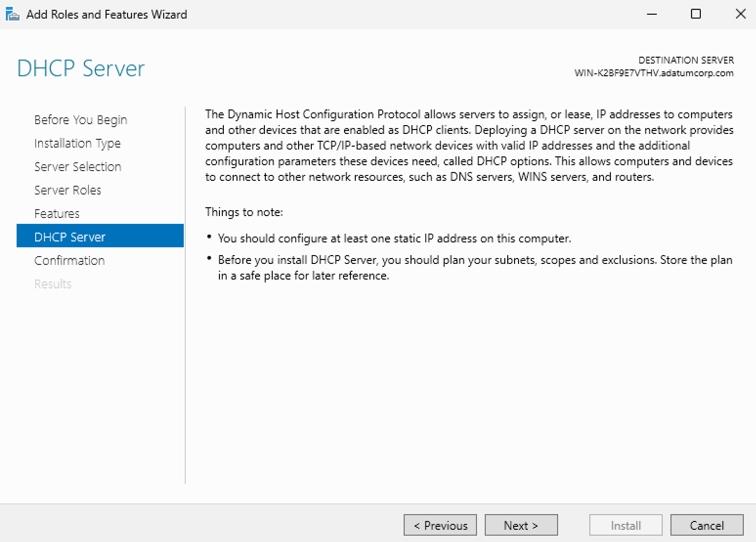Select Server Roles in the sidebar
Screen dimensions: 756x542
click(67, 190)
